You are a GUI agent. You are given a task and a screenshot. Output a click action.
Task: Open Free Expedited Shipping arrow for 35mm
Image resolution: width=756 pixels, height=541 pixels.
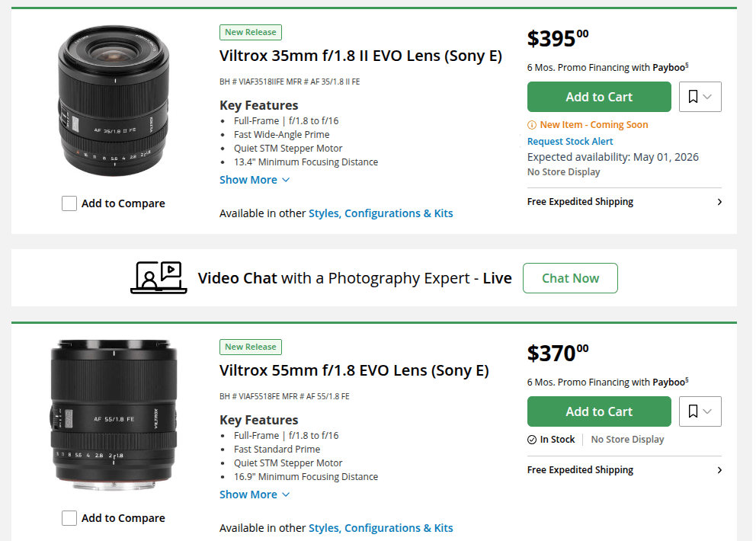[719, 202]
